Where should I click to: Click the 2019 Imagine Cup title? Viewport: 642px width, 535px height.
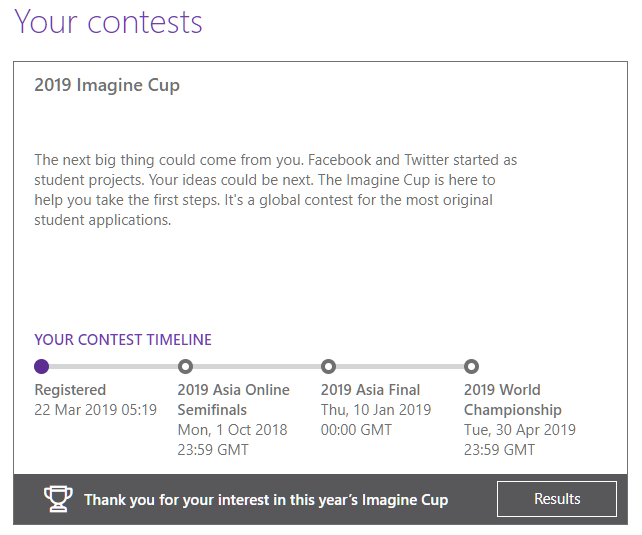click(x=107, y=85)
